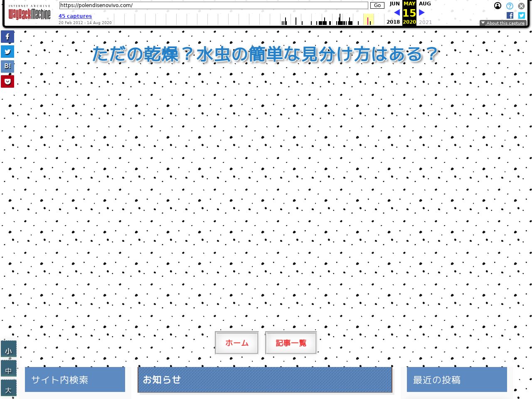Share page via left sidebar Facebook icon
The width and height of the screenshot is (532, 399).
[x=7, y=37]
